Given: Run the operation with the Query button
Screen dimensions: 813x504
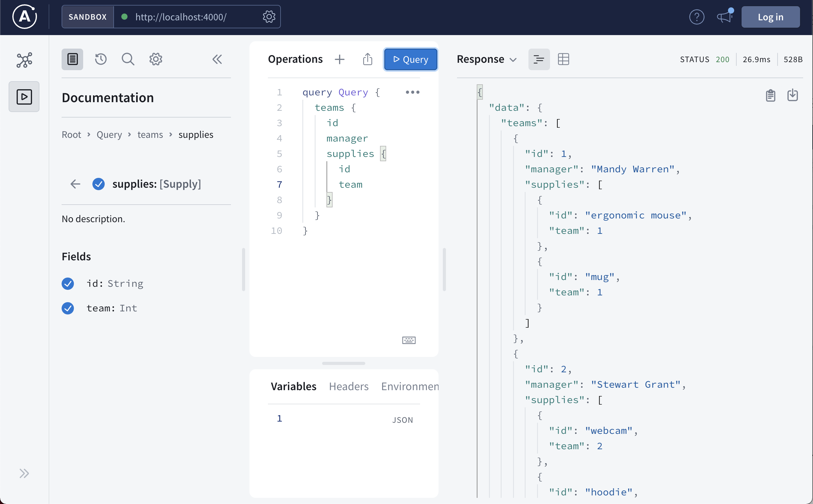Looking at the screenshot, I should (410, 59).
